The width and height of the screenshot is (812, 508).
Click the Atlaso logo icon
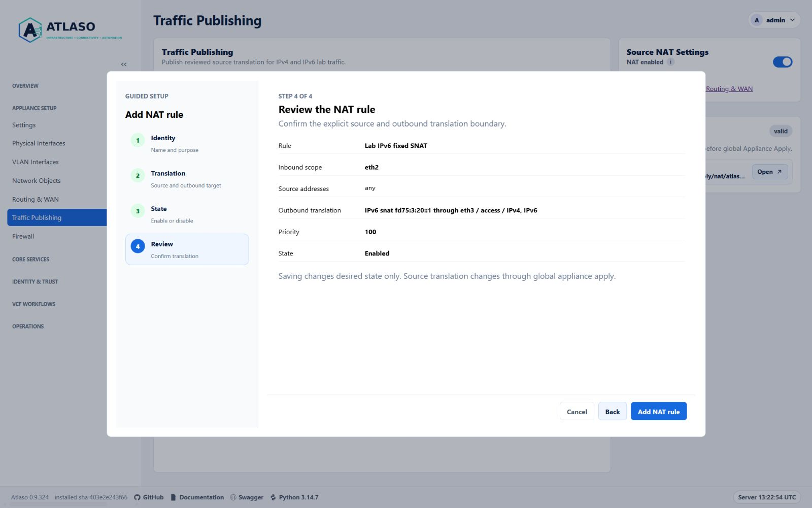30,30
